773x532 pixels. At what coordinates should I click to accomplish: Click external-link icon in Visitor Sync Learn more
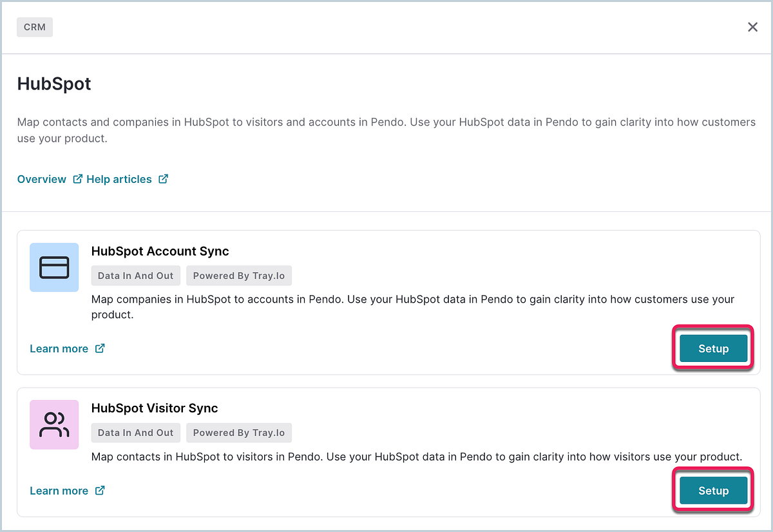point(100,491)
